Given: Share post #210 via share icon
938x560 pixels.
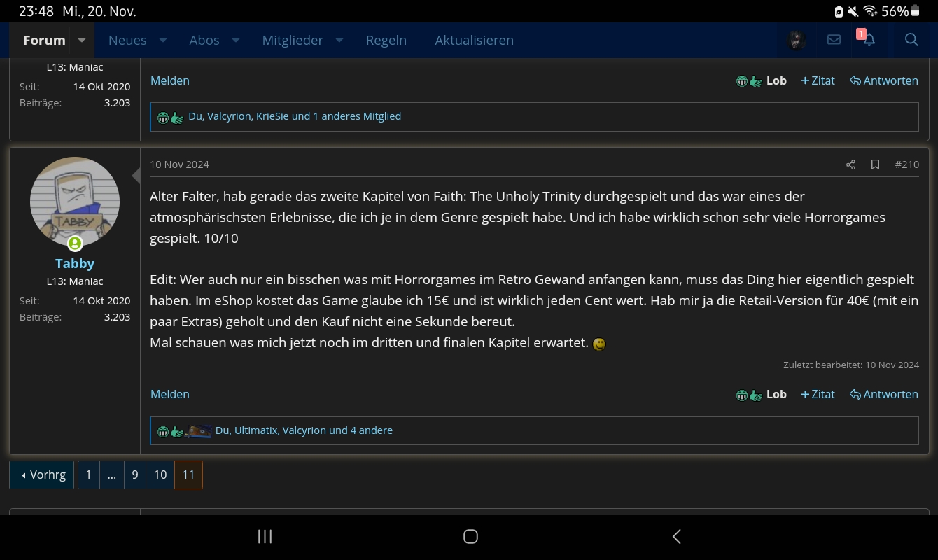Looking at the screenshot, I should 850,164.
